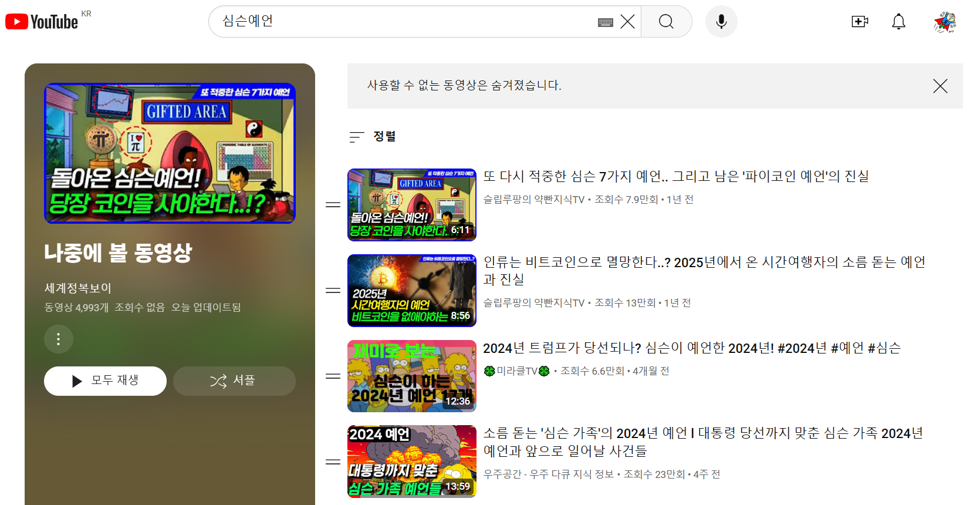Open the on-screen keyboard icon in search bar

point(606,22)
